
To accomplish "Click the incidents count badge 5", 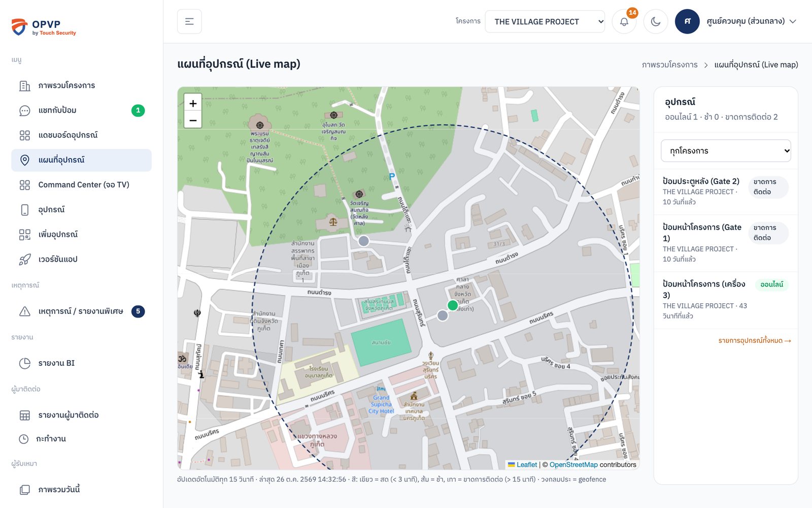I will pyautogui.click(x=138, y=311).
